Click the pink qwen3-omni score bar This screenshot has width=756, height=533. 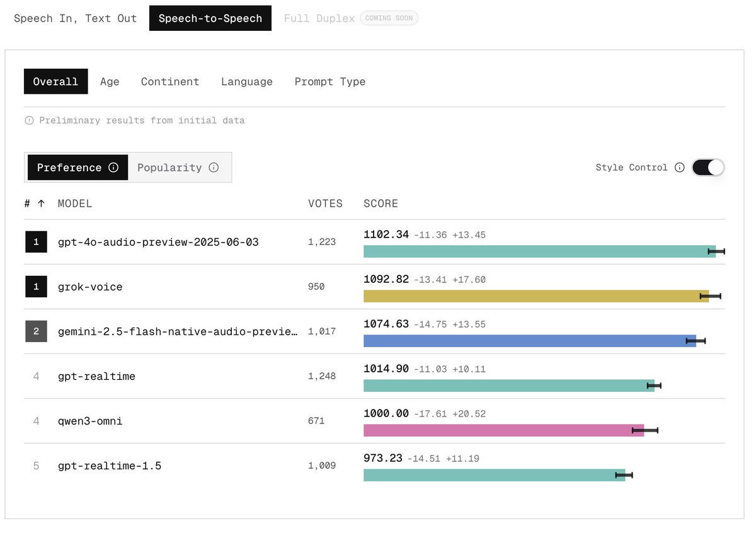pos(504,430)
